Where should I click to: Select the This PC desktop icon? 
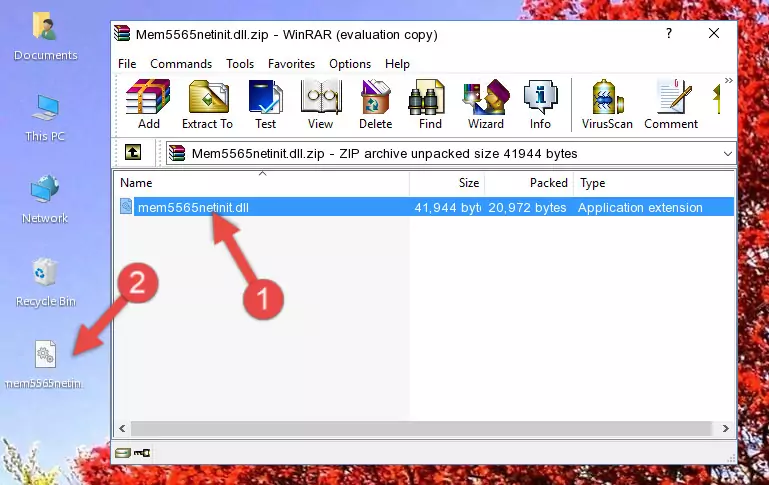45,118
